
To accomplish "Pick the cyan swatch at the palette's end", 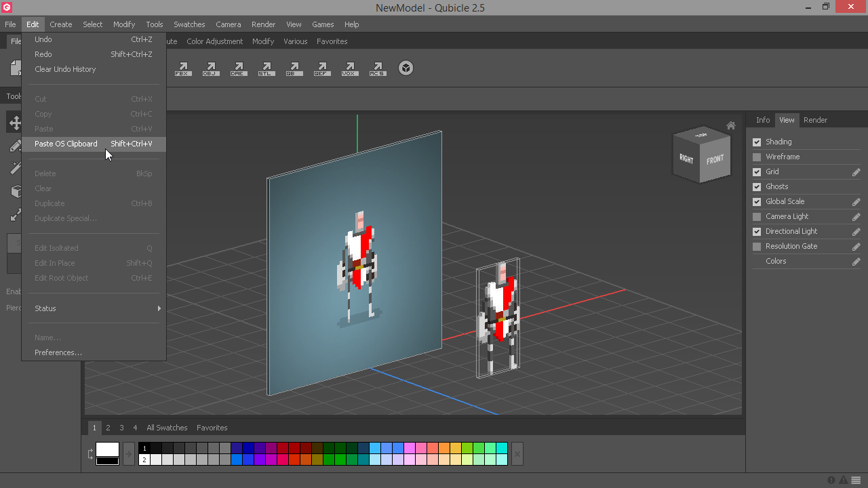I will [x=501, y=448].
